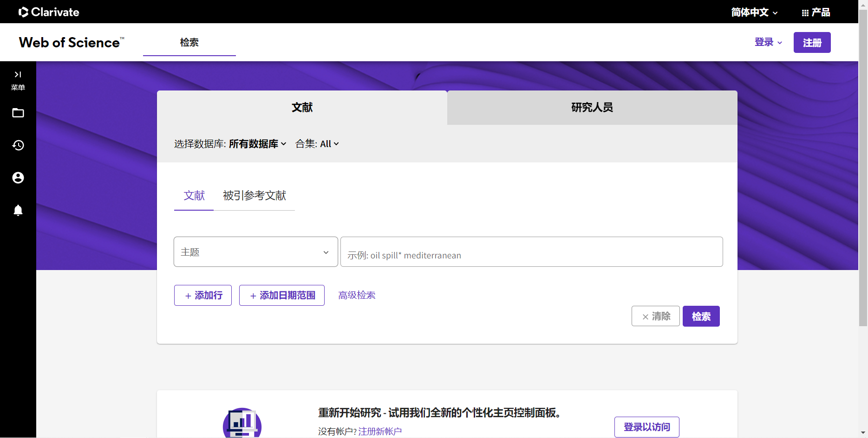Click the 登录以访问 button
This screenshot has height=438, width=868.
coord(647,427)
